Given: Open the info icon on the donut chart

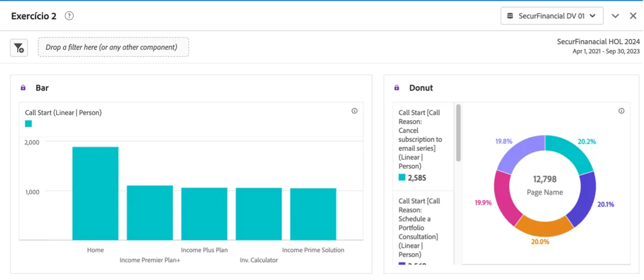Looking at the screenshot, I should [621, 111].
